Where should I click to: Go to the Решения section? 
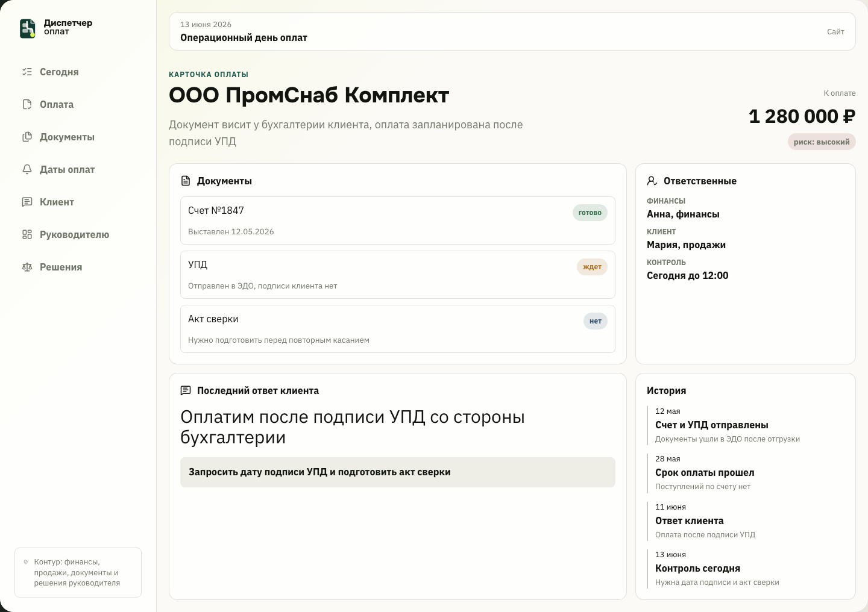coord(78,267)
